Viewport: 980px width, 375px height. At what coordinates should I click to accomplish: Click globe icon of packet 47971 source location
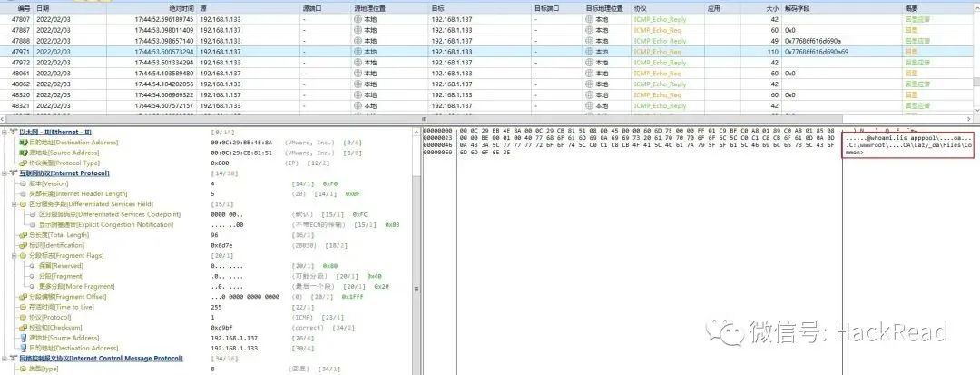[358, 52]
